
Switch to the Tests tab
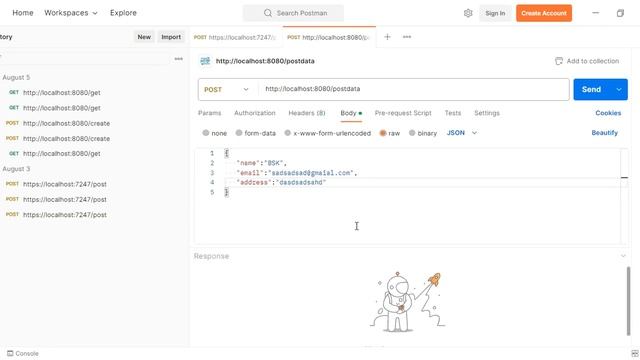coord(453,113)
